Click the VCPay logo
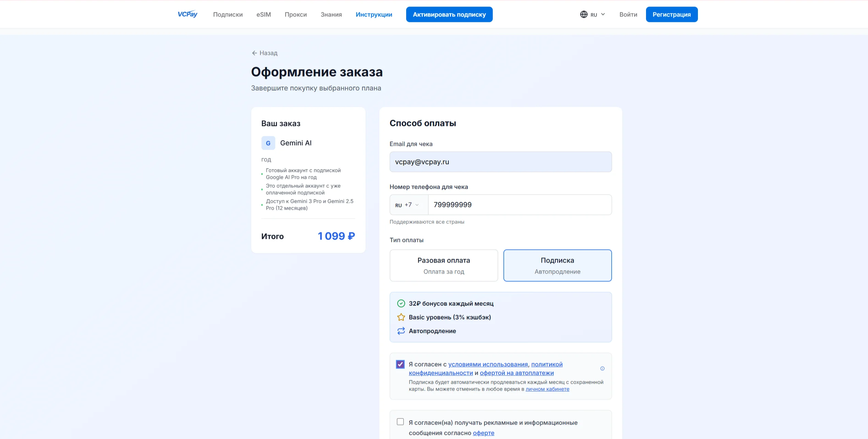Viewport: 868px width, 439px height. click(x=187, y=14)
